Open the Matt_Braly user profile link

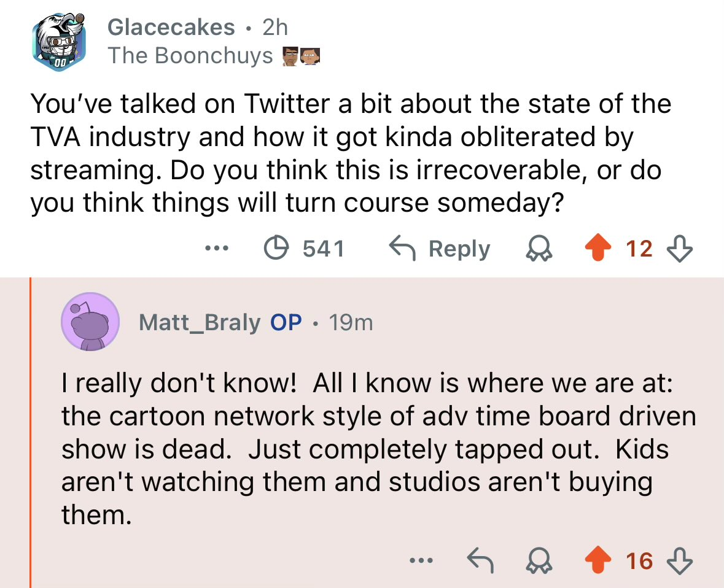(x=200, y=322)
